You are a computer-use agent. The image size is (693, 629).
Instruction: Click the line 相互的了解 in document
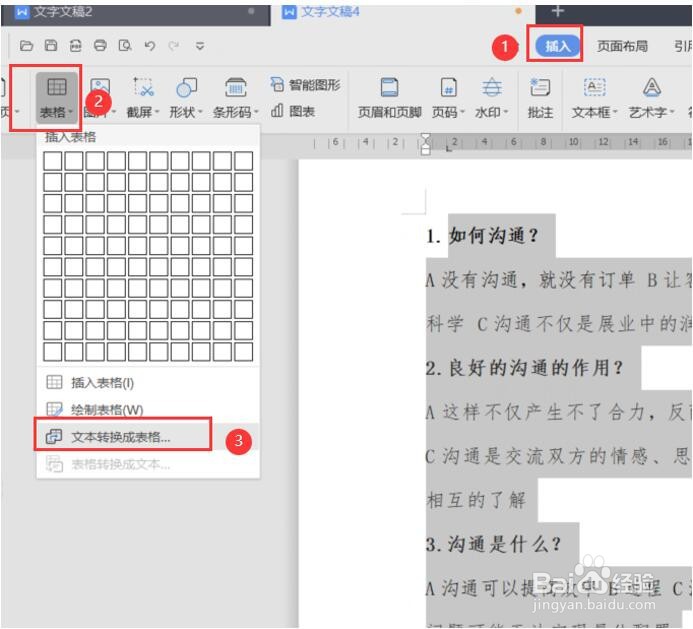point(476,500)
